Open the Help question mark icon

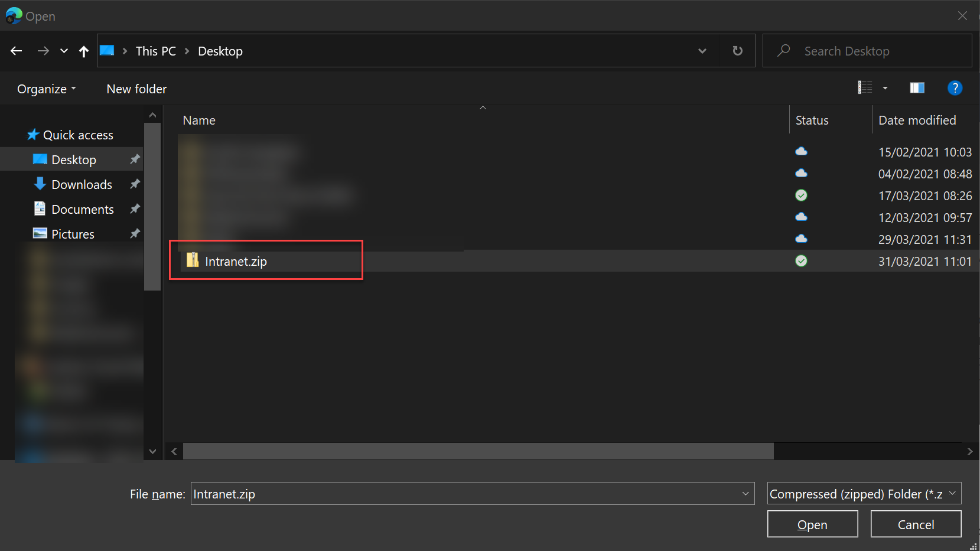955,88
